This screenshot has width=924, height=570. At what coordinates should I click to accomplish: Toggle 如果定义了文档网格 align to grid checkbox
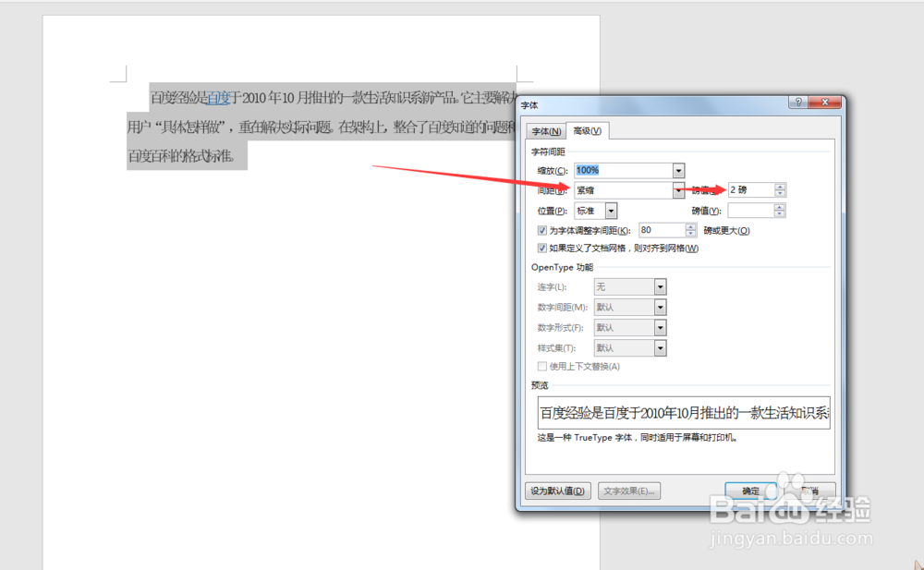tap(542, 249)
